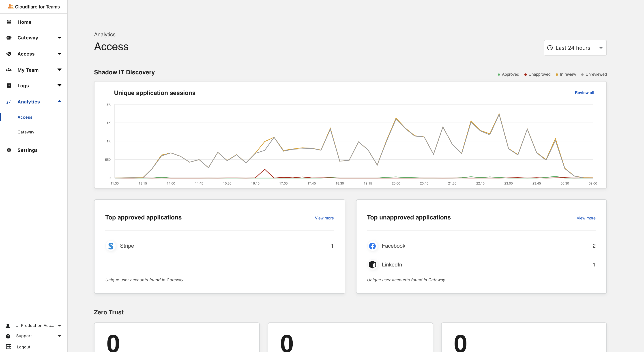This screenshot has height=352, width=644.
Task: Click the Access sidebar icon
Action: coord(9,54)
